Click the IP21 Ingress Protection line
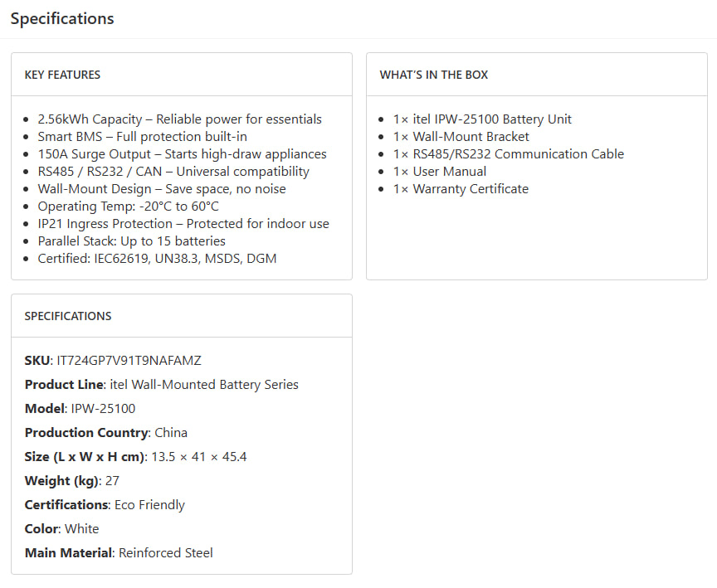717x588 pixels. 183,224
